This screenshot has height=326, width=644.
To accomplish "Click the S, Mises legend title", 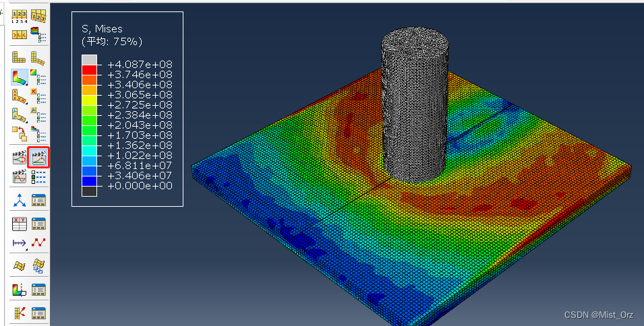I will (103, 28).
